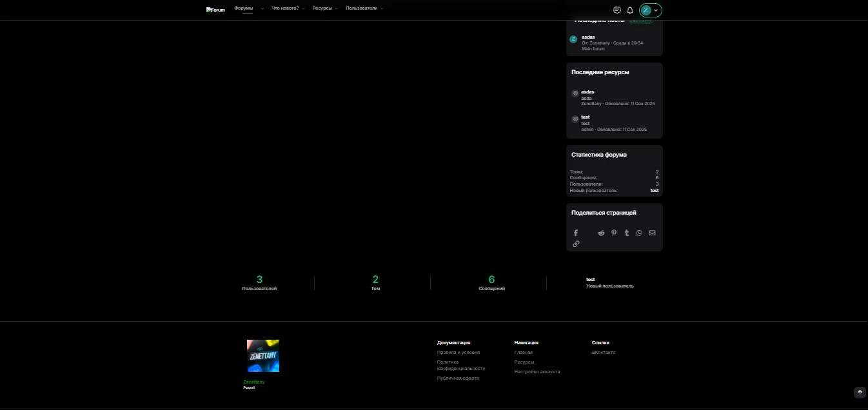The width and height of the screenshot is (868, 410).
Task: Copy page link with chain icon
Action: [576, 244]
